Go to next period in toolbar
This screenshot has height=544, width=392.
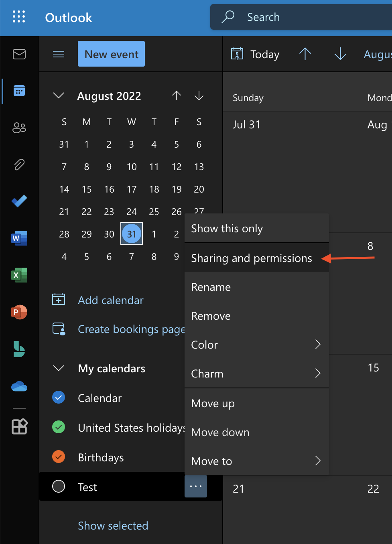340,54
